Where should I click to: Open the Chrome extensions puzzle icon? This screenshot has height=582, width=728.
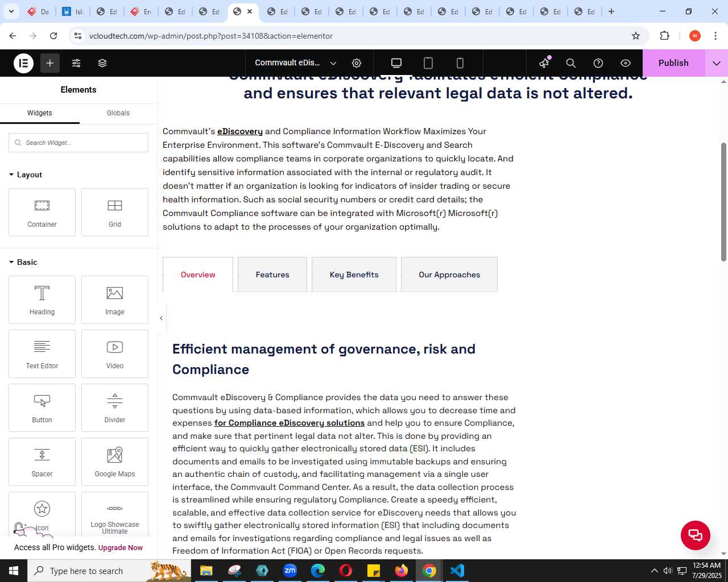click(x=664, y=36)
